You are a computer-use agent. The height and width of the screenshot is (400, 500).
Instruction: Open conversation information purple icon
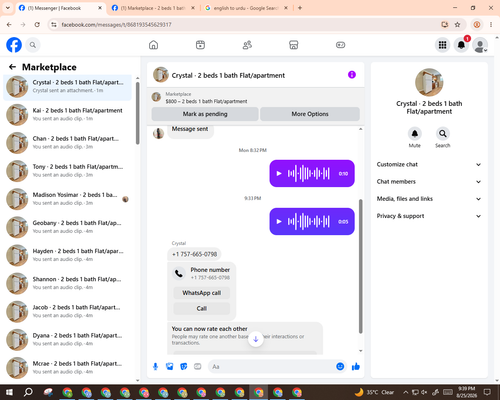coord(352,75)
